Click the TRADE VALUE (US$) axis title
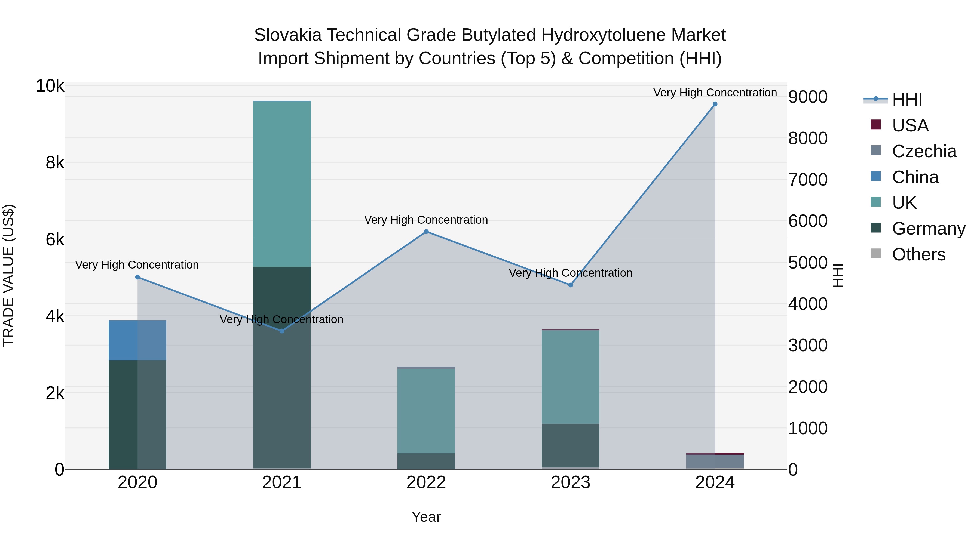 pos(8,275)
